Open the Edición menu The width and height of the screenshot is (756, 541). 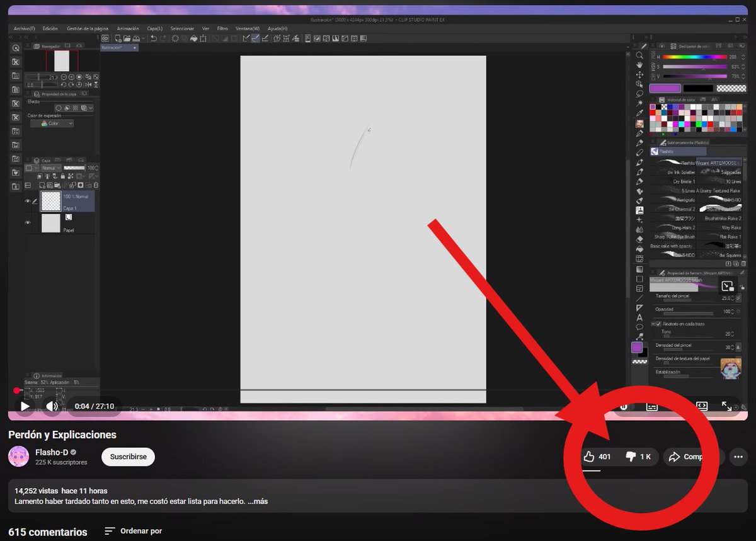[x=50, y=28]
